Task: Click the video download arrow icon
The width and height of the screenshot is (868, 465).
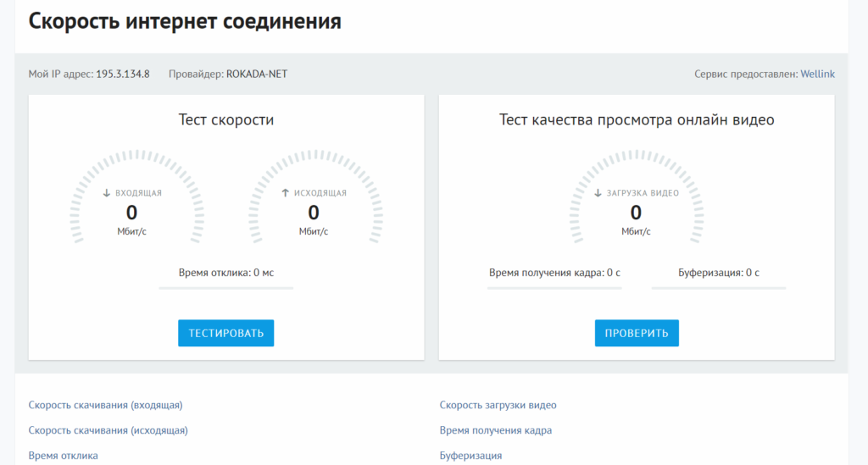Action: pyautogui.click(x=598, y=193)
